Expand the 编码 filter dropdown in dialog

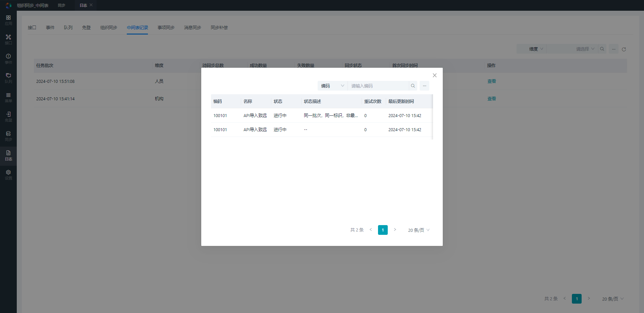tap(332, 86)
